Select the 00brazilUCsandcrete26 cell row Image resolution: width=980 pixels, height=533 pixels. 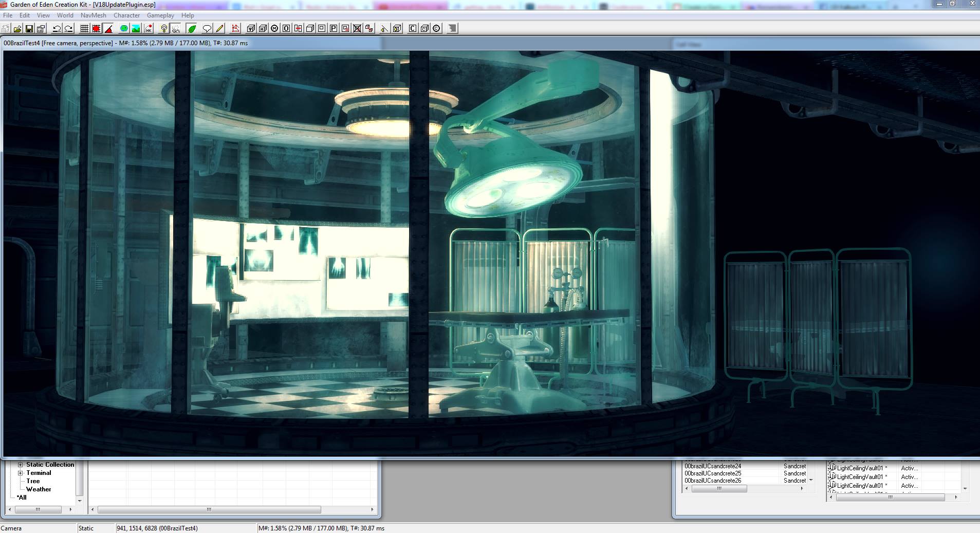(x=745, y=481)
